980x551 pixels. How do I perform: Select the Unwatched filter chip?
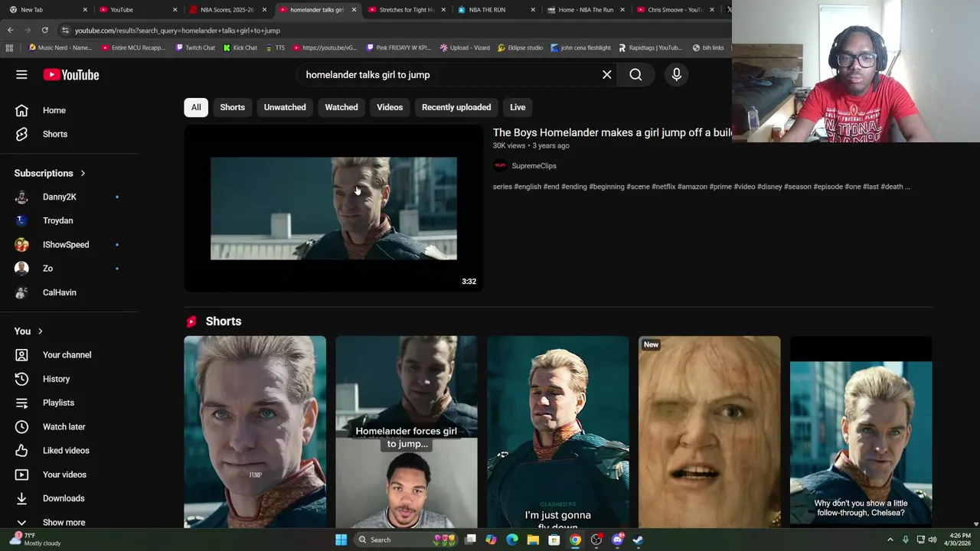click(x=285, y=107)
